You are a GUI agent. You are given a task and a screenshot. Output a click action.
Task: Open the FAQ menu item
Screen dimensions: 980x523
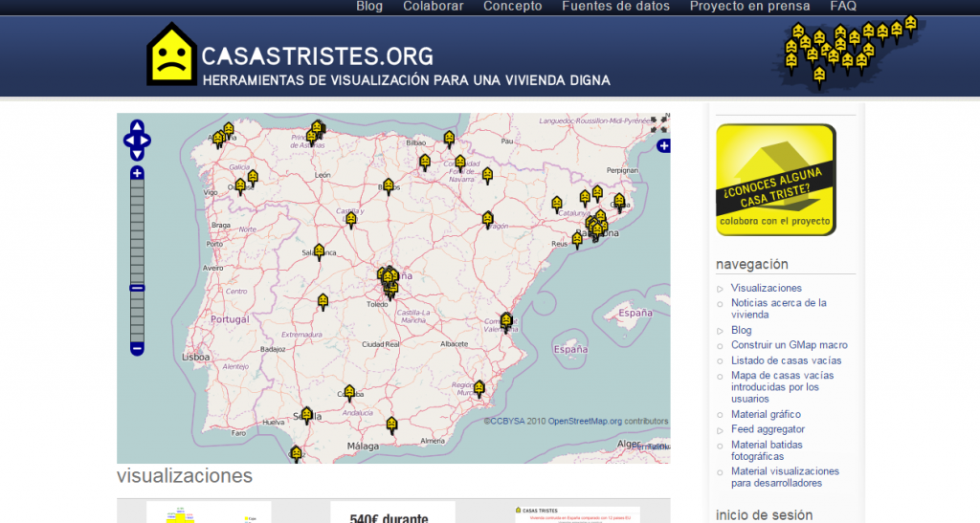pos(843,7)
